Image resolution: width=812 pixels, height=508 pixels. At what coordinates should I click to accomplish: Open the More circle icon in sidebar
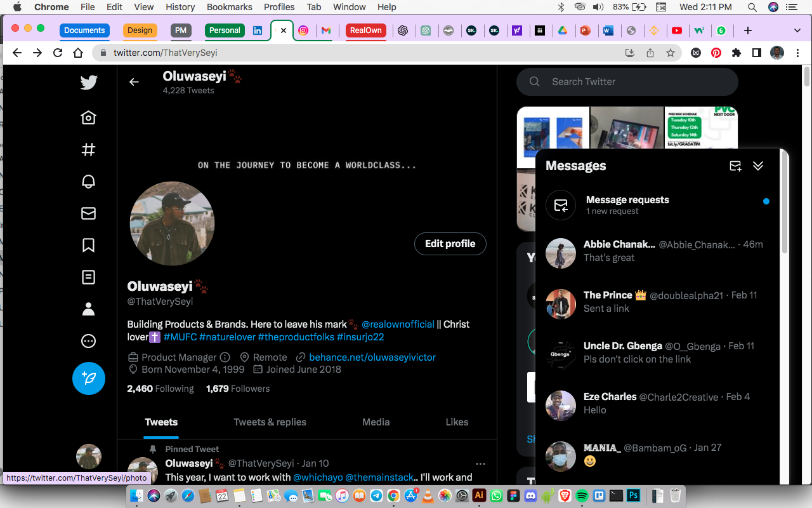(x=89, y=341)
